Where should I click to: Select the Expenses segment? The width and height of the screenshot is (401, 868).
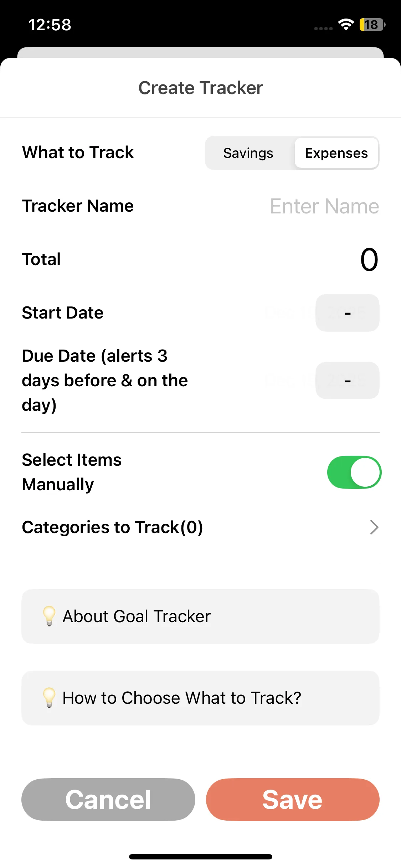[x=336, y=153]
